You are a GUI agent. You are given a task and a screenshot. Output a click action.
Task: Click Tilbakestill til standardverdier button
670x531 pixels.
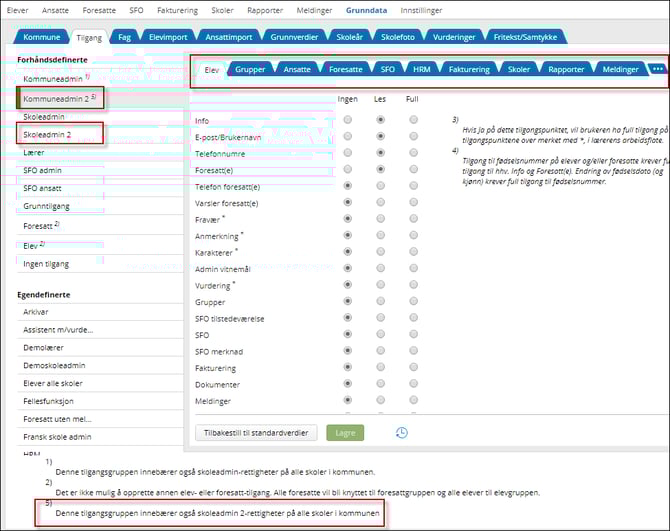tap(259, 433)
